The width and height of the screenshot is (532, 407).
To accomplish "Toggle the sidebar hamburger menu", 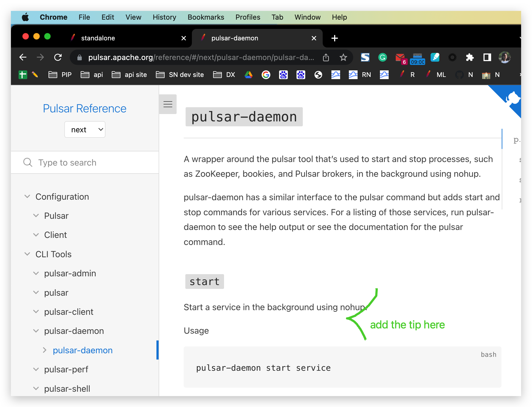I will [168, 104].
